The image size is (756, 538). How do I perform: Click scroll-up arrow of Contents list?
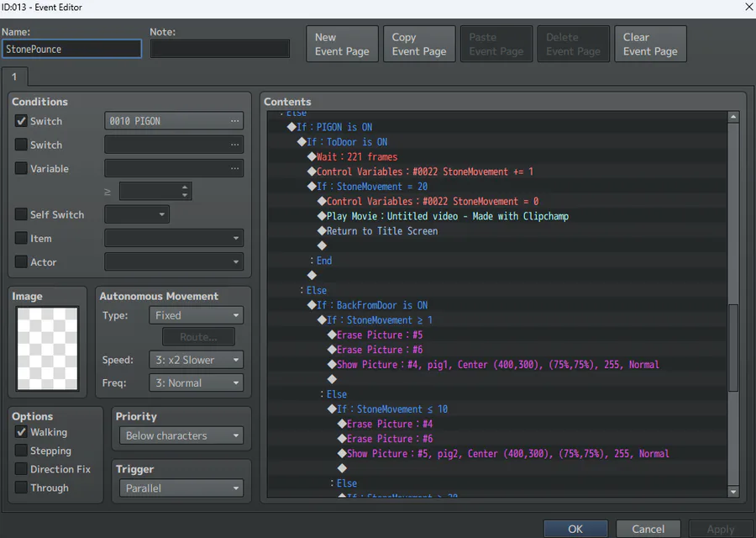732,117
